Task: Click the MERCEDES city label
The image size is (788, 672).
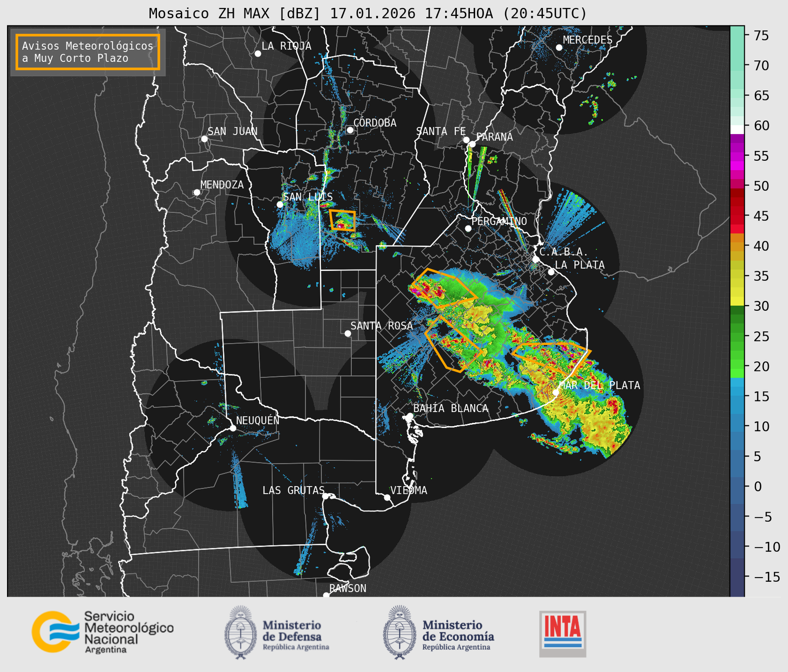Action: pos(588,40)
